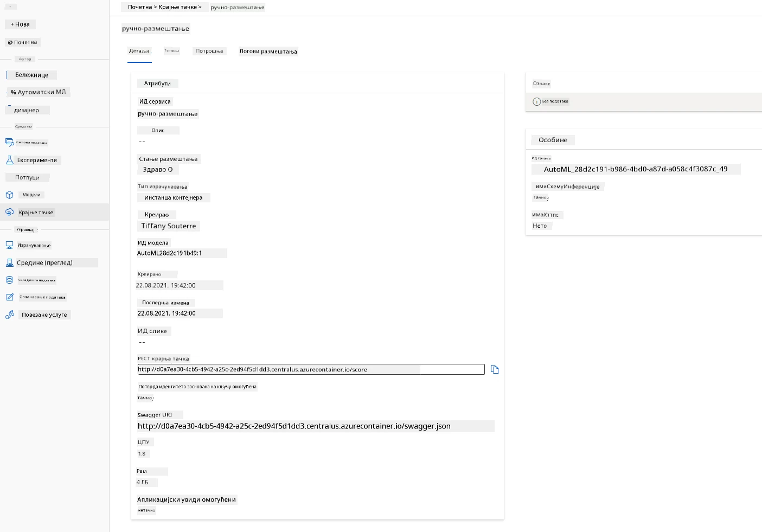Open дизајнер in the sidebar
This screenshot has height=532, width=762.
click(x=27, y=110)
